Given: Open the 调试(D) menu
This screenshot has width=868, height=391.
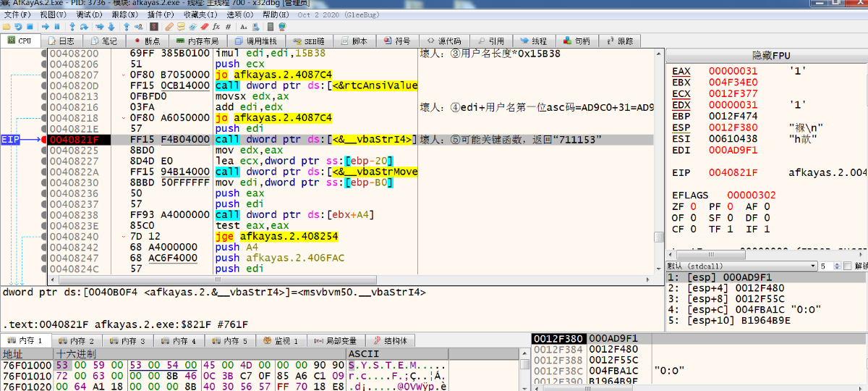Looking at the screenshot, I should (89, 14).
